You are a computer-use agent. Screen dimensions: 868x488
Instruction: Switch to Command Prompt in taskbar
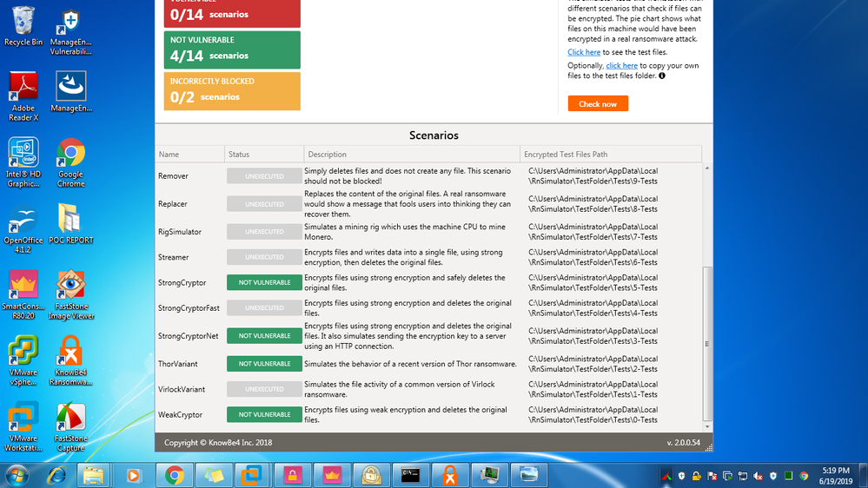pyautogui.click(x=410, y=475)
